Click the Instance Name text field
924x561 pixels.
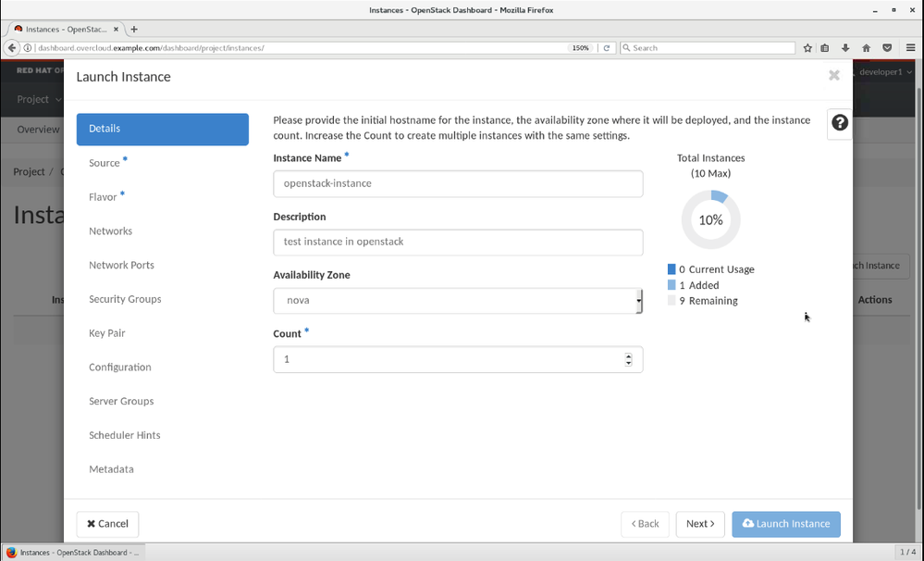(x=458, y=183)
